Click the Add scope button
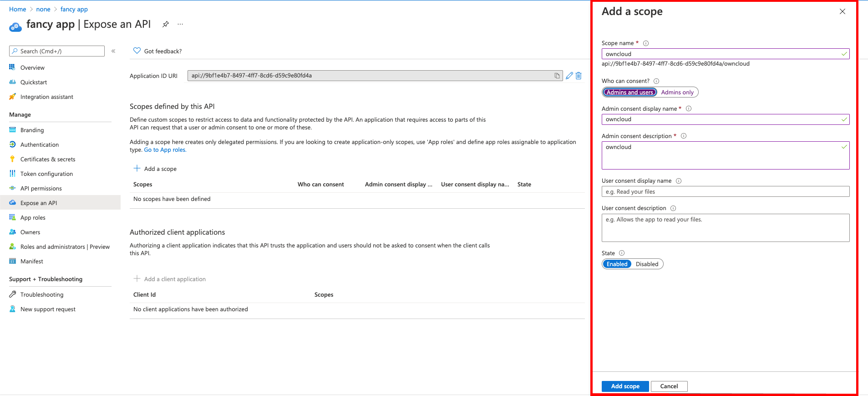The height and width of the screenshot is (396, 868). click(625, 386)
